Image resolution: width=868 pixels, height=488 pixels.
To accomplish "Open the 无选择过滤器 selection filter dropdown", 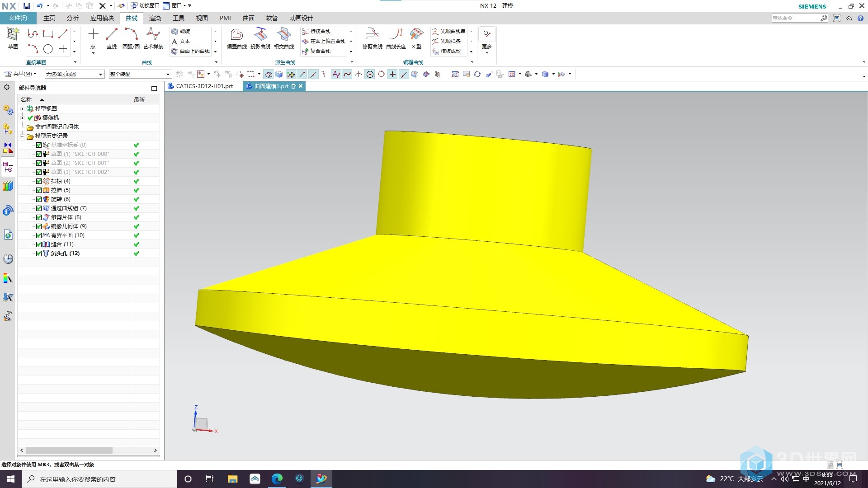I will (74, 74).
